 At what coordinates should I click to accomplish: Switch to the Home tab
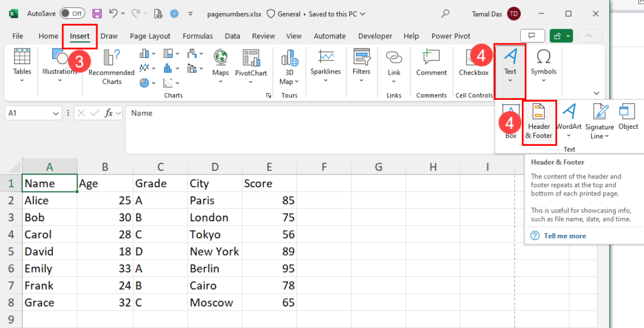tap(48, 36)
